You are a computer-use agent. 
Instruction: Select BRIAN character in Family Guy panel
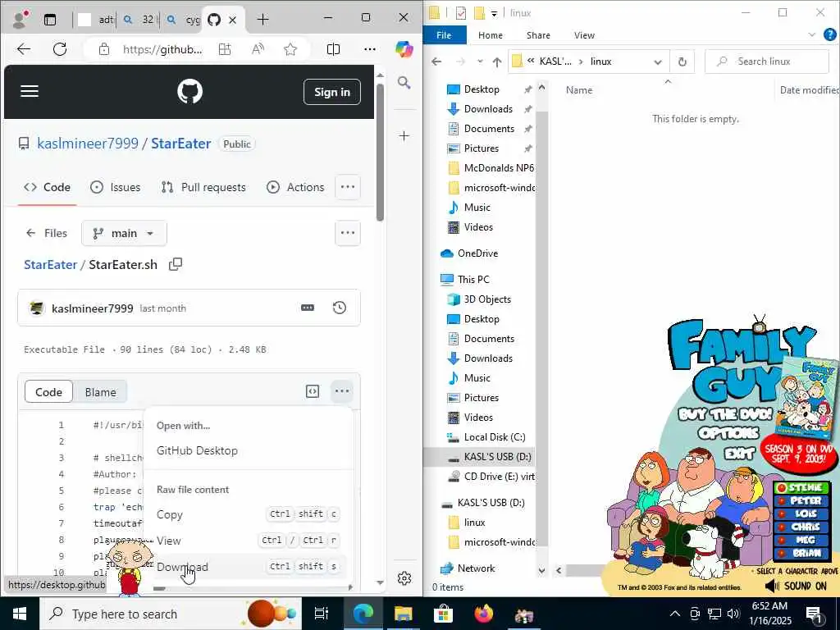click(801, 553)
